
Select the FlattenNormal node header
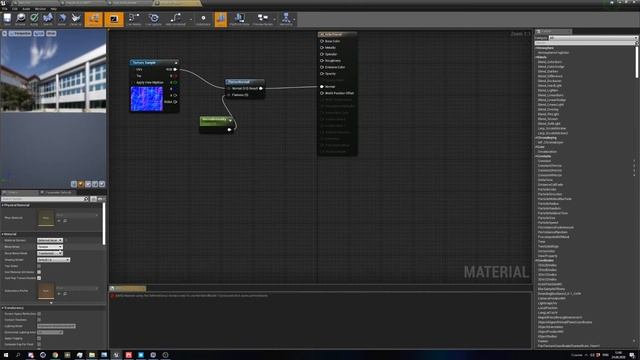(244, 82)
